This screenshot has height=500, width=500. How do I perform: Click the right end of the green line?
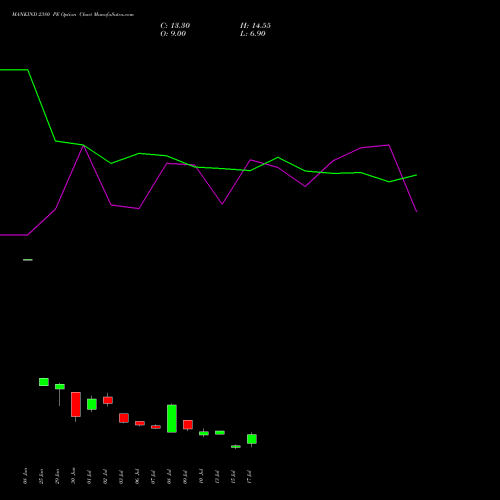[416, 175]
